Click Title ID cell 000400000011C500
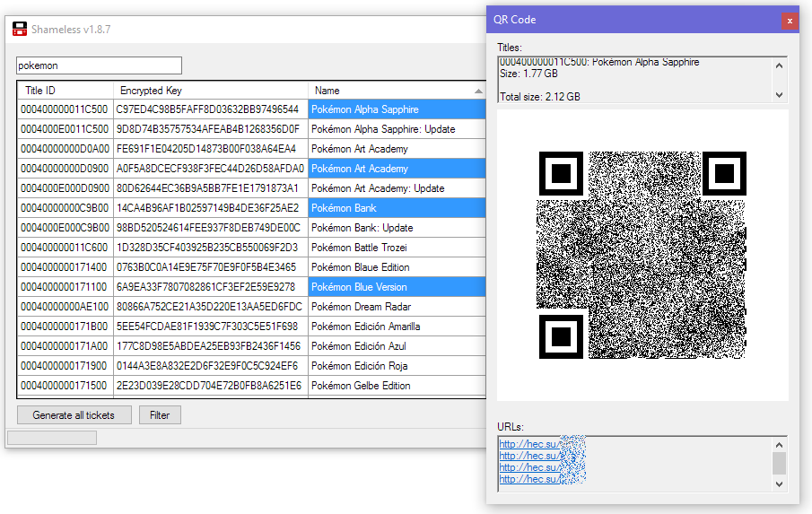 65,109
